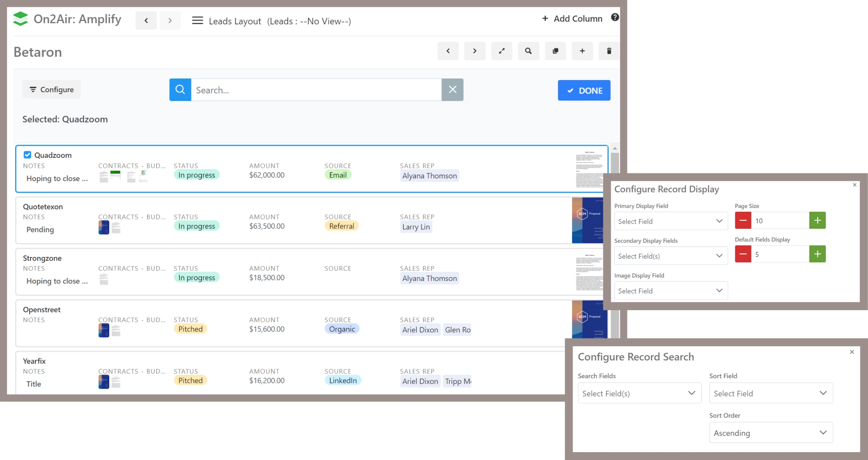Click Openstreet's Organic source tag
868x460 pixels.
pos(342,329)
